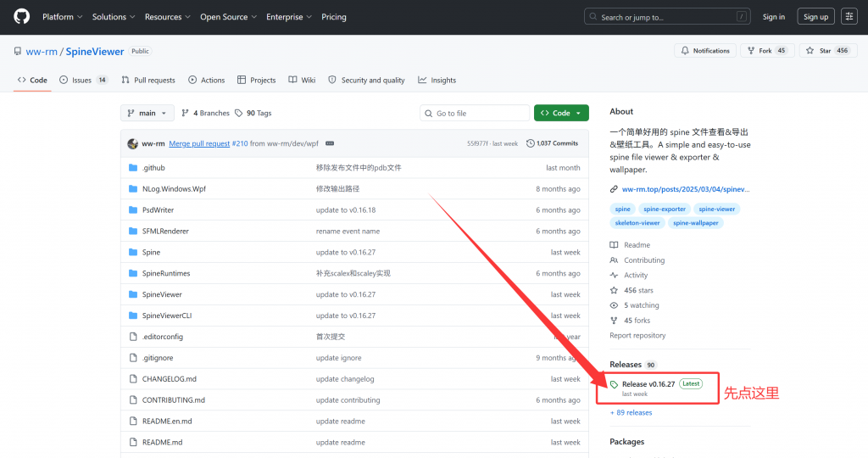868x458 pixels.
Task: Switch to the Actions tab
Action: tap(207, 81)
